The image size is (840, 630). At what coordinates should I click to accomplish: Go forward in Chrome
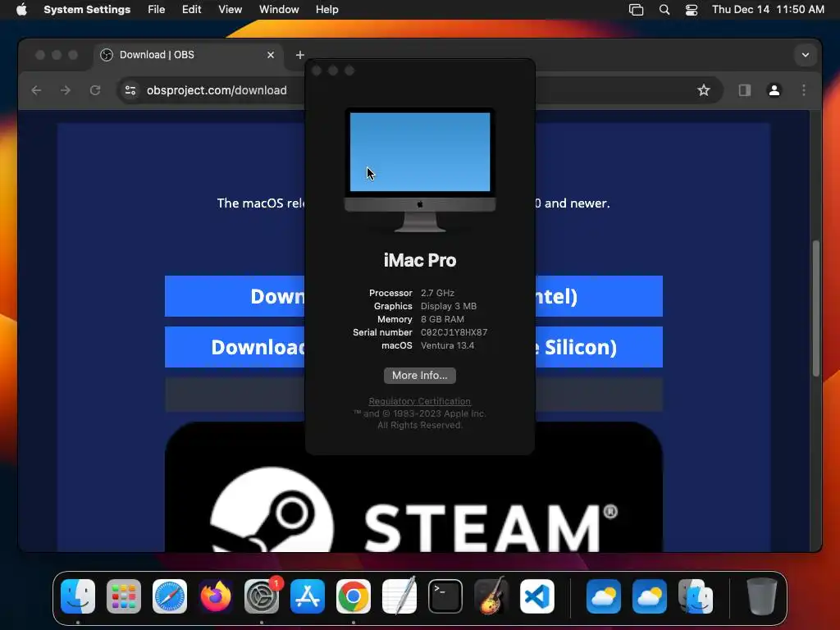click(x=66, y=90)
